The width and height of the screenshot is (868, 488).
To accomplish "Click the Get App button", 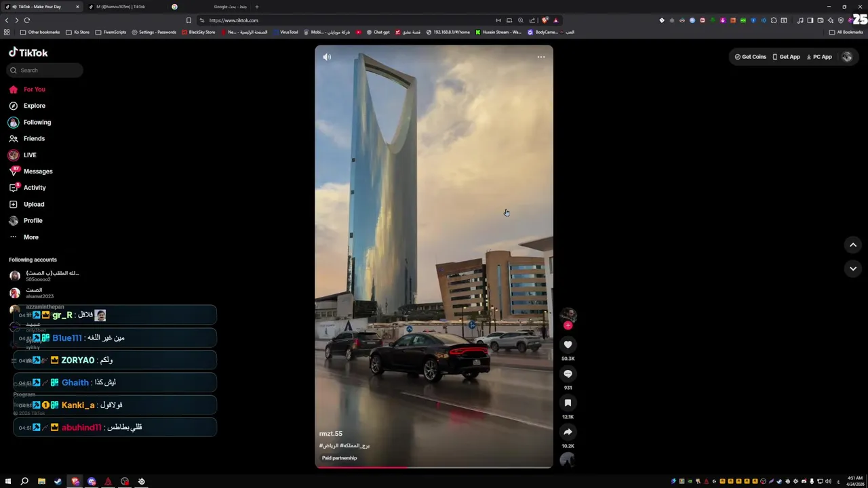I will [x=786, y=57].
